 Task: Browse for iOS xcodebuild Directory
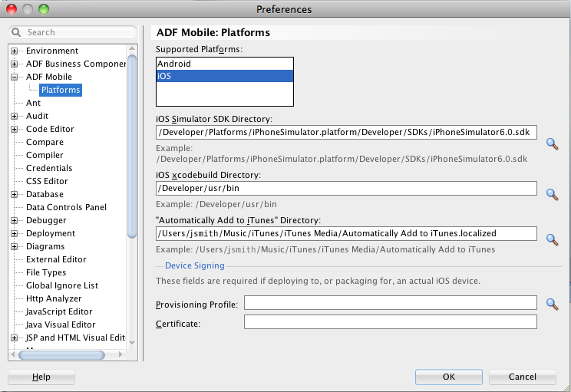(552, 194)
